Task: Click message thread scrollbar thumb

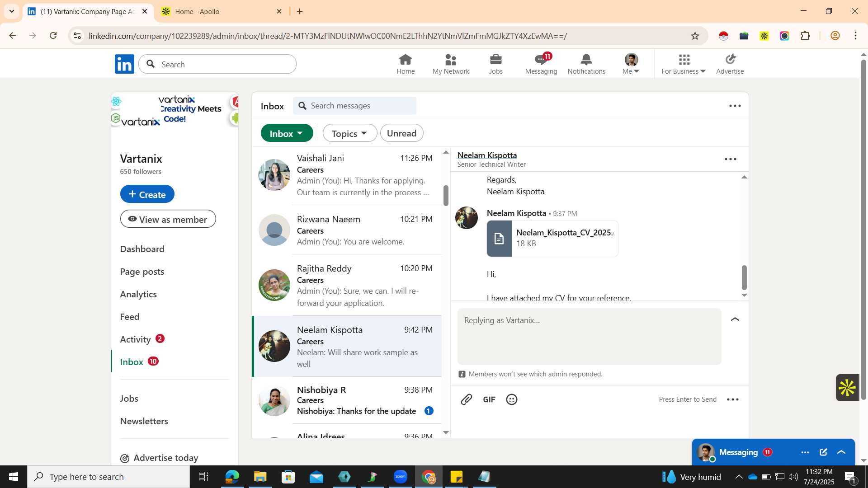Action: (x=744, y=277)
